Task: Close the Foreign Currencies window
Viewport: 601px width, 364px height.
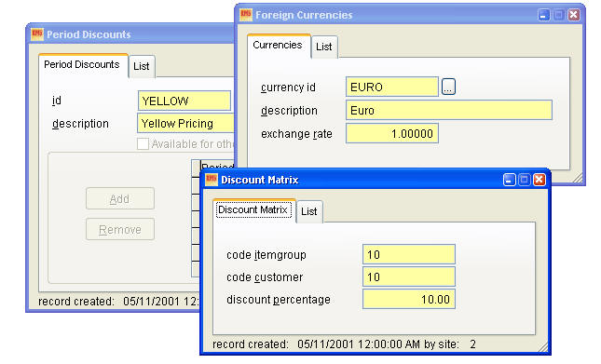Action: [x=574, y=15]
